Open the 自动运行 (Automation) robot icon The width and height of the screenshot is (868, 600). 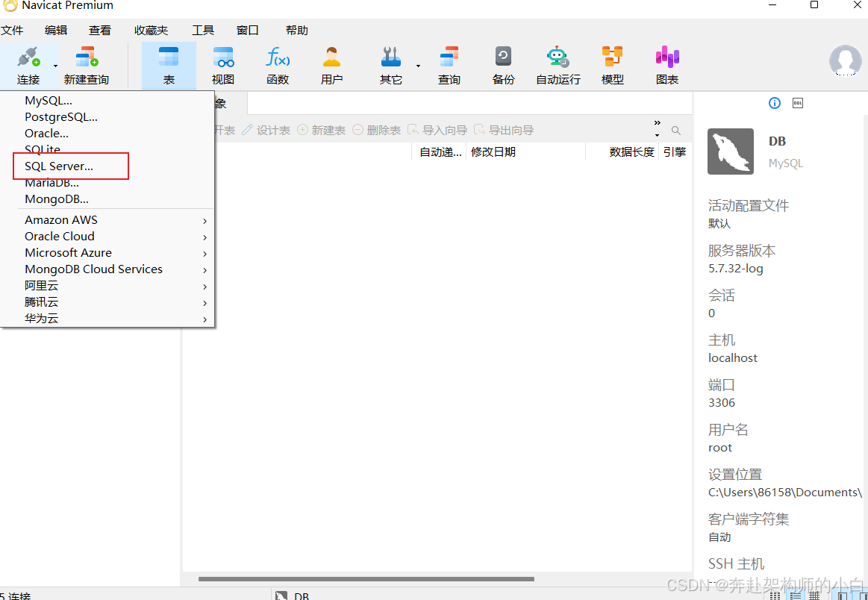(558, 66)
